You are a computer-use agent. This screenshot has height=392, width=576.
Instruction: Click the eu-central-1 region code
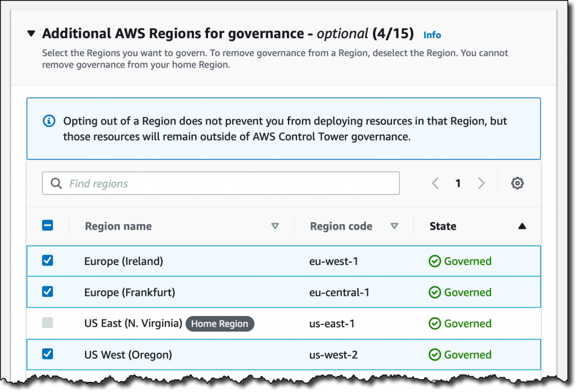339,292
